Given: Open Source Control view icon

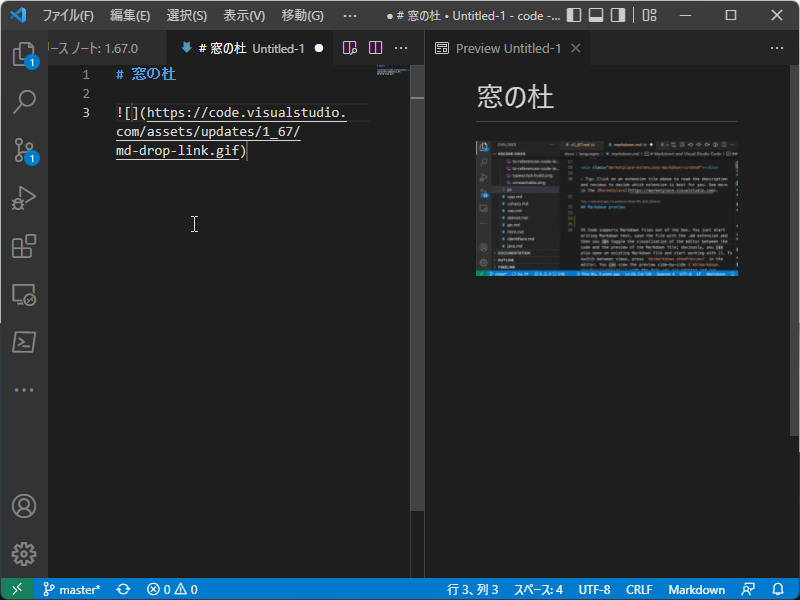Looking at the screenshot, I should click(x=24, y=150).
